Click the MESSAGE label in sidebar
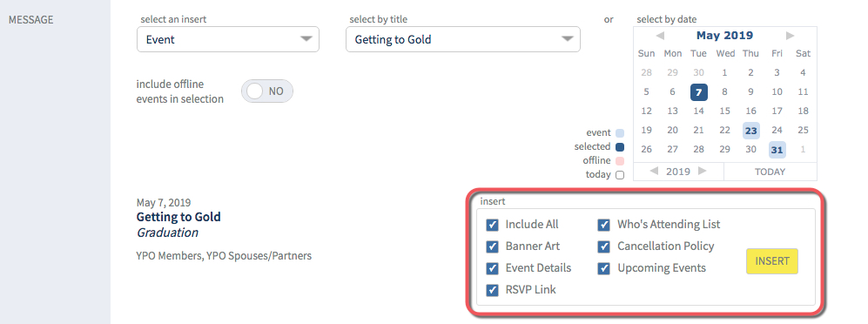 pyautogui.click(x=31, y=20)
